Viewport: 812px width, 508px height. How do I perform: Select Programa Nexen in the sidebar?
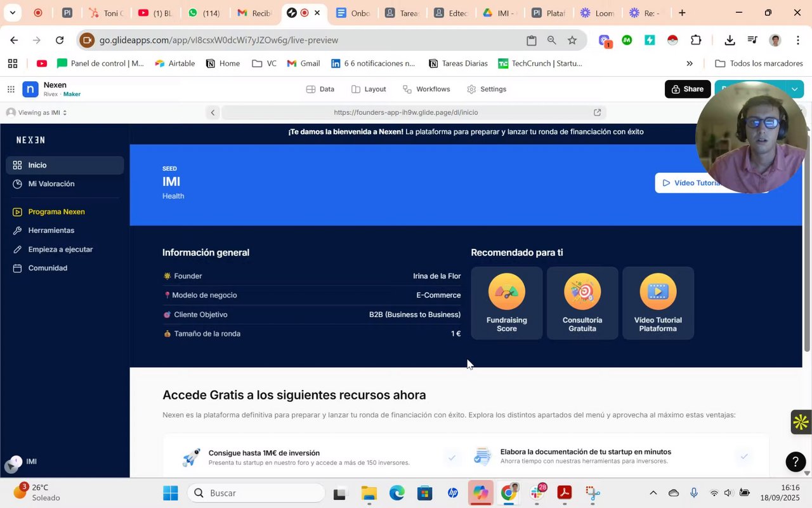coord(65,212)
